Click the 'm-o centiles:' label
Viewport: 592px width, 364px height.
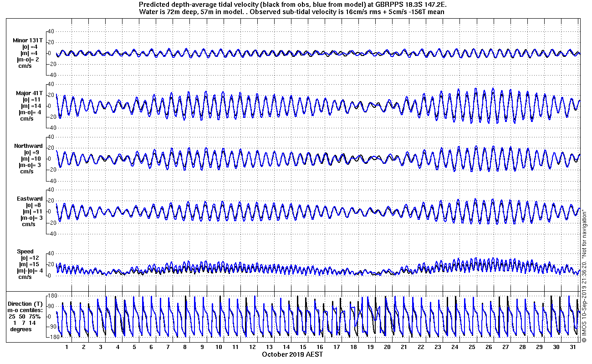[x=25, y=310]
